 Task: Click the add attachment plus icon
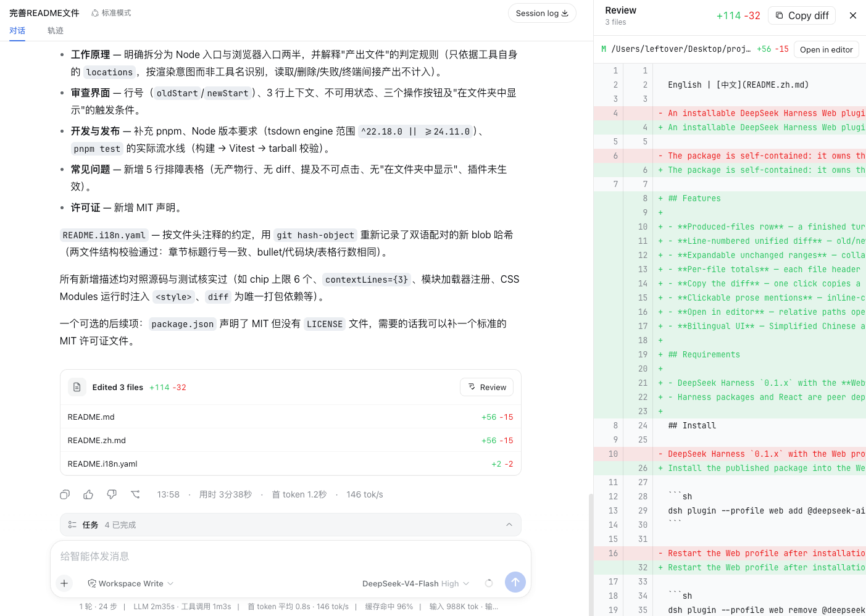pyautogui.click(x=64, y=583)
